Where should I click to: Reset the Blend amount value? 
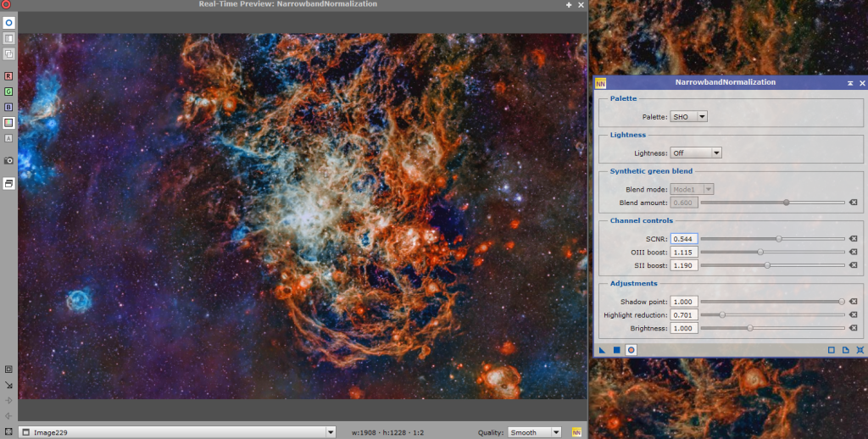[853, 203]
